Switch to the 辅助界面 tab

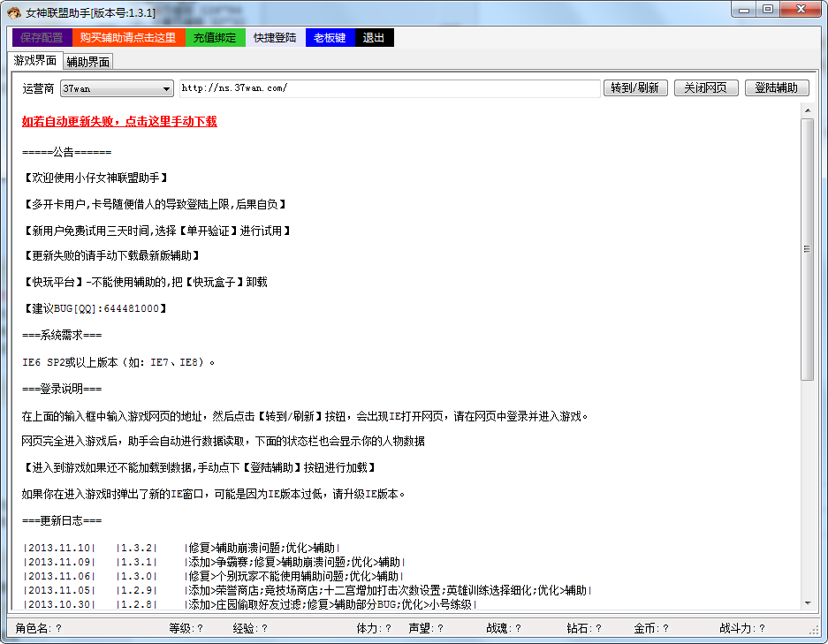pyautogui.click(x=88, y=62)
